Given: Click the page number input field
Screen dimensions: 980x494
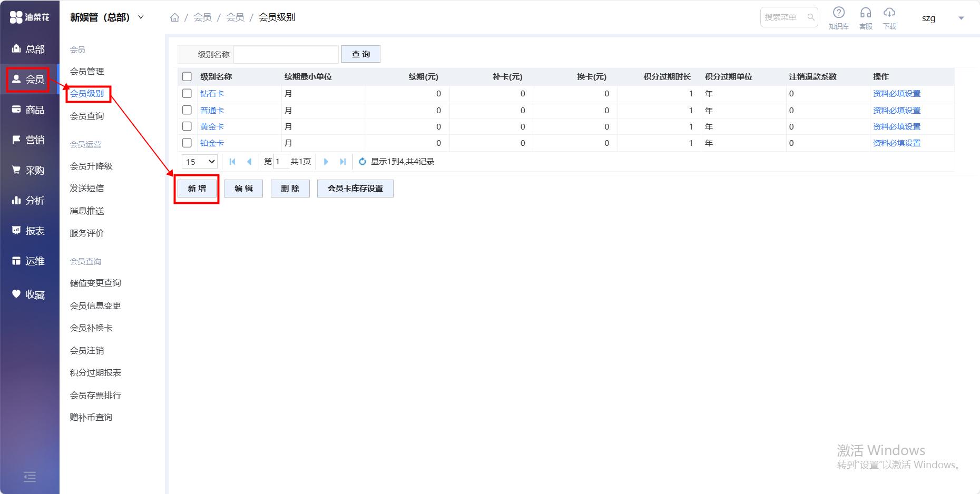Looking at the screenshot, I should click(281, 162).
